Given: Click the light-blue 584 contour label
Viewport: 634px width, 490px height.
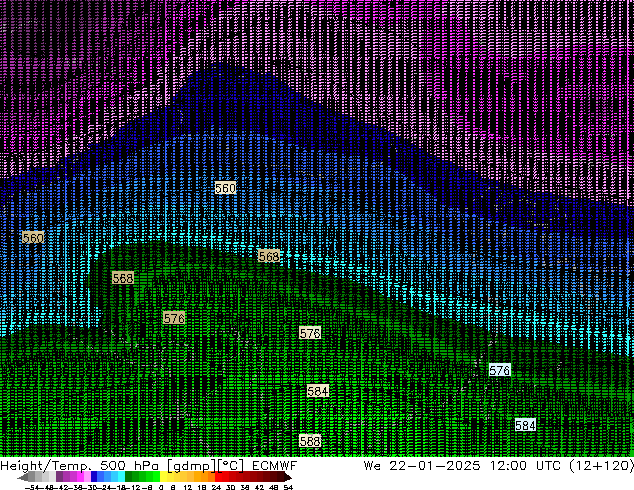Looking at the screenshot, I should tap(525, 425).
